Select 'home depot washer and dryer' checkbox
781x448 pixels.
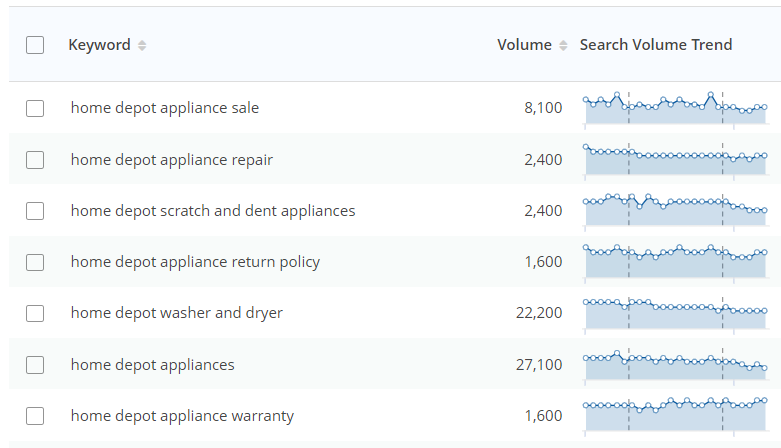click(x=35, y=313)
